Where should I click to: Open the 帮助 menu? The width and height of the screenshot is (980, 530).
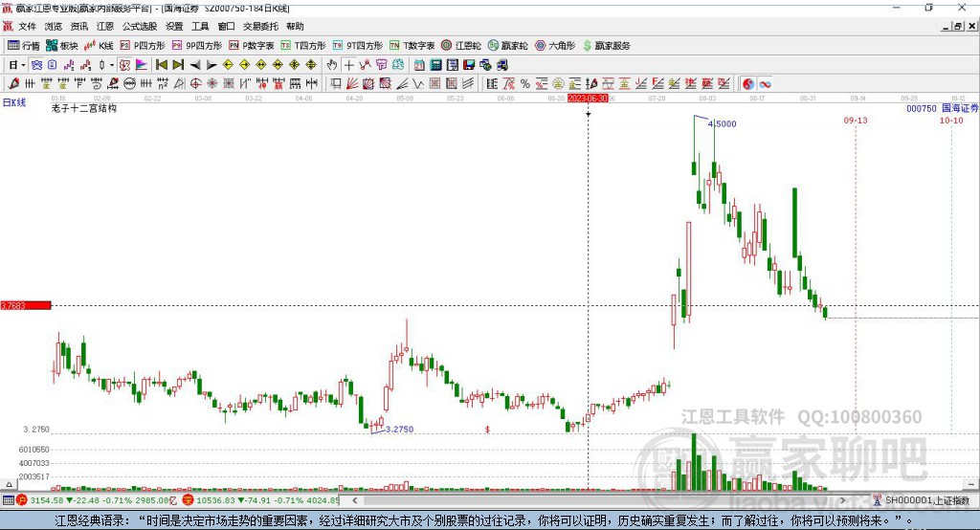[x=295, y=26]
